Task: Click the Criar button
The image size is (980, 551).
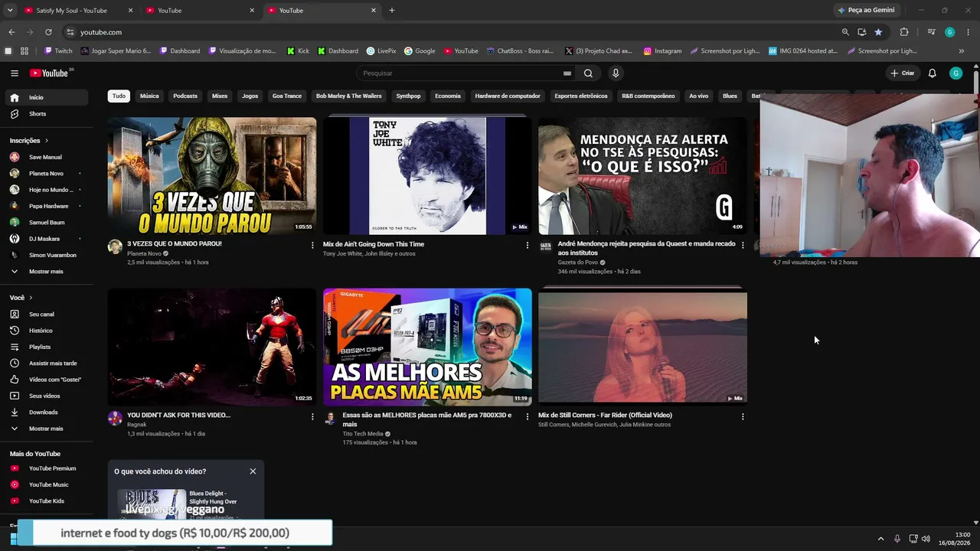Action: click(903, 73)
